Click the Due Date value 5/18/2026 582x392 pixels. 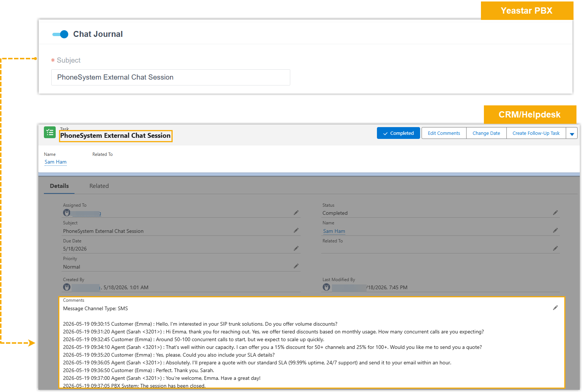click(x=75, y=249)
